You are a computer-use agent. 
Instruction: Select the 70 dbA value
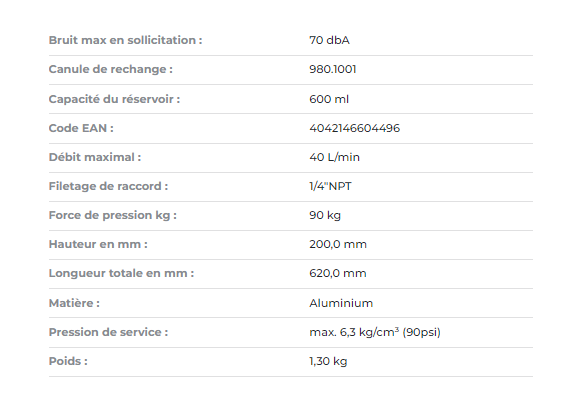(329, 40)
